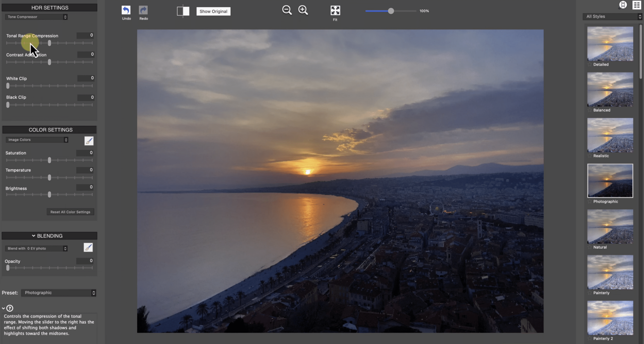644x344 pixels.
Task: Star the Photographic preset as favorite
Action: (590, 202)
